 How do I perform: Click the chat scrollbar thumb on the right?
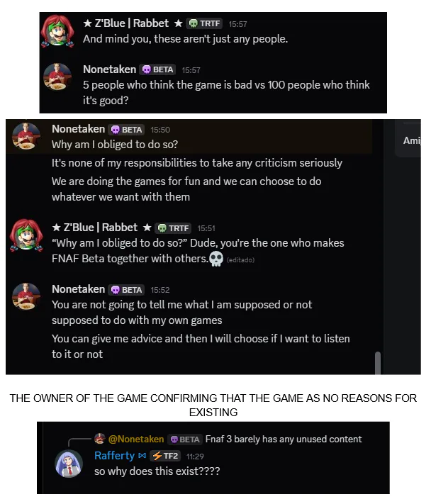tap(378, 363)
